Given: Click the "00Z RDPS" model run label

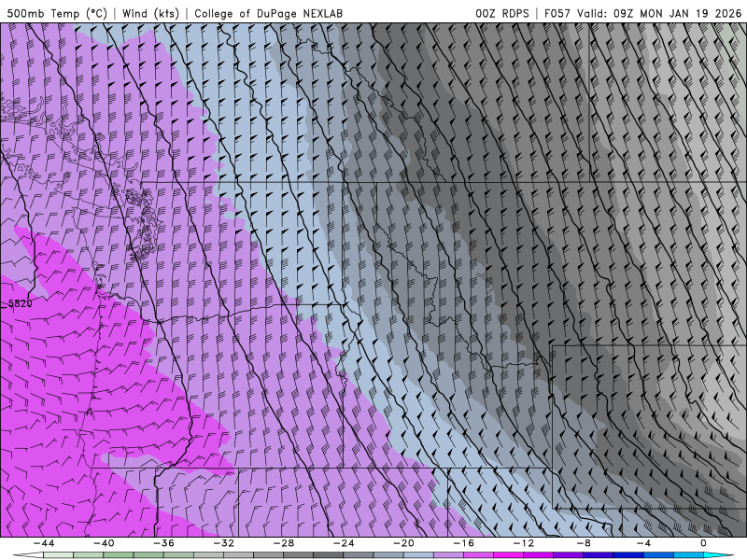Looking at the screenshot, I should [x=502, y=13].
